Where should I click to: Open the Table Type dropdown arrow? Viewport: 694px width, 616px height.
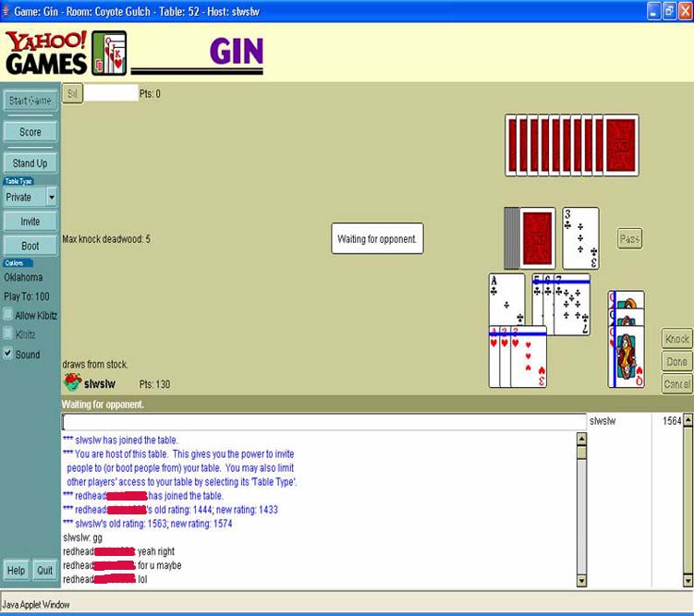pyautogui.click(x=52, y=197)
